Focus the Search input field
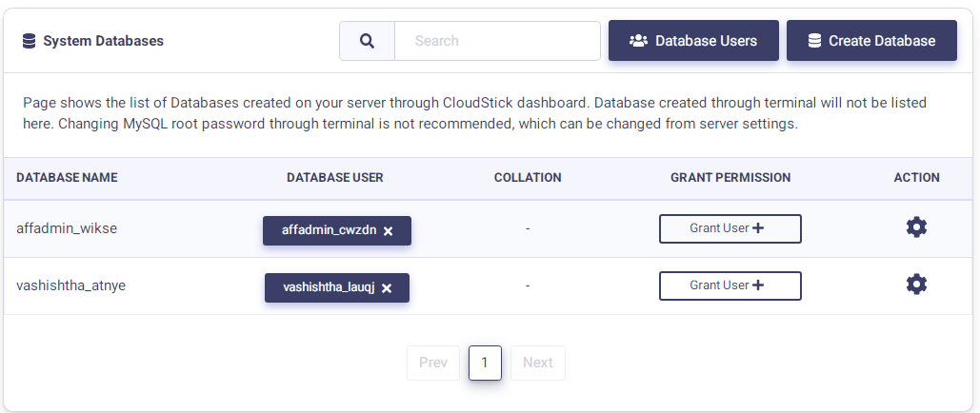Screen dimensions: 980x413 click(496, 41)
